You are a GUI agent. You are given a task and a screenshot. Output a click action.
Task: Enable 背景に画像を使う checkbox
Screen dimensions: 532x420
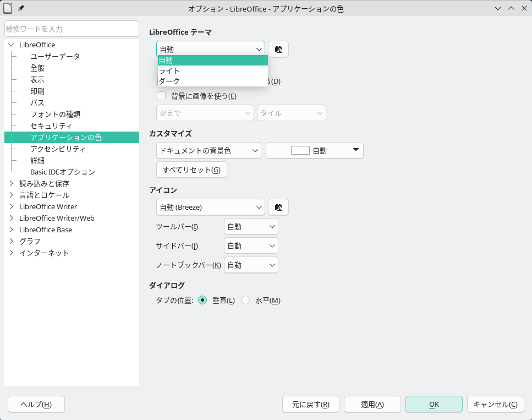pos(161,96)
